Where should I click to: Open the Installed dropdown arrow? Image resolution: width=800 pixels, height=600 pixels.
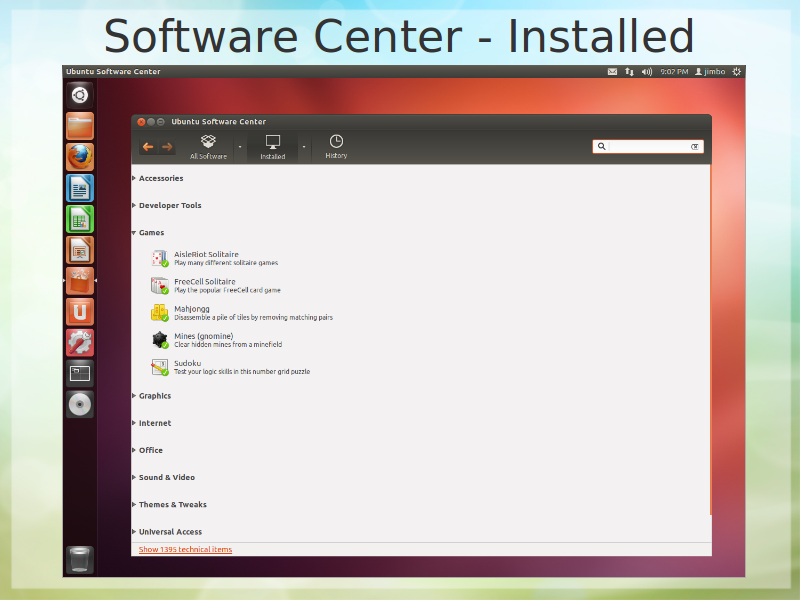pyautogui.click(x=304, y=147)
